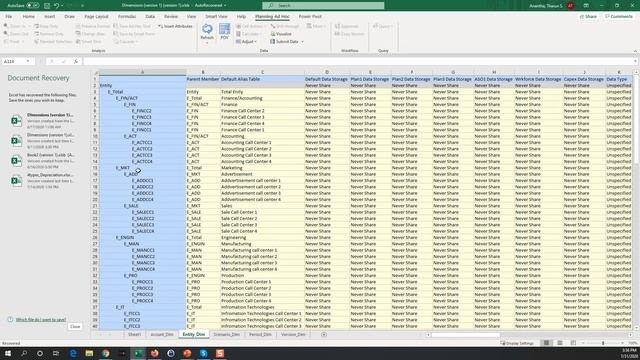Open Chrome from the taskbar
Viewport: 640px width, 360px height.
coord(106,353)
